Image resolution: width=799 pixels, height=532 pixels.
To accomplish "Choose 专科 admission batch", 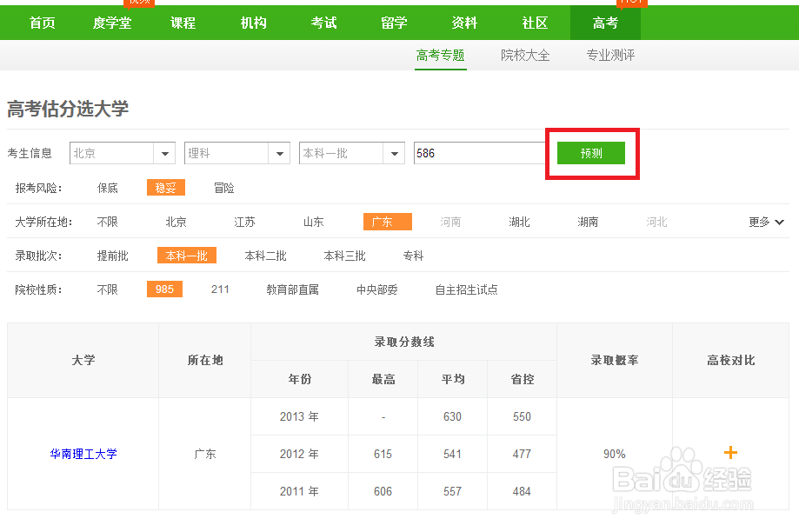I will pos(413,256).
